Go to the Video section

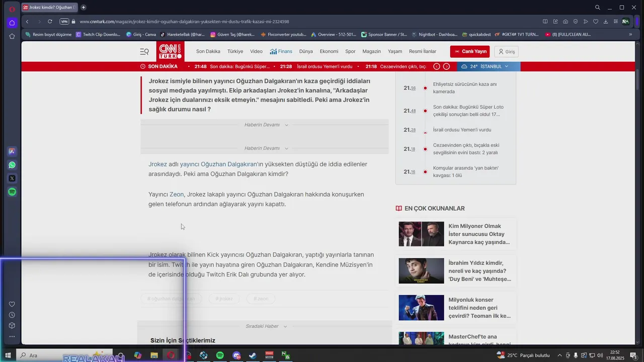256,51
